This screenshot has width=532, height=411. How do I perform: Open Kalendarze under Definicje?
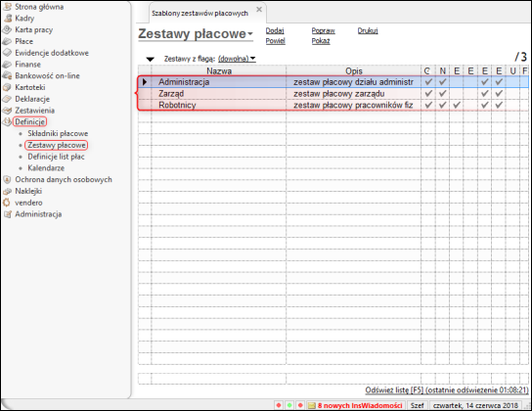coord(46,168)
